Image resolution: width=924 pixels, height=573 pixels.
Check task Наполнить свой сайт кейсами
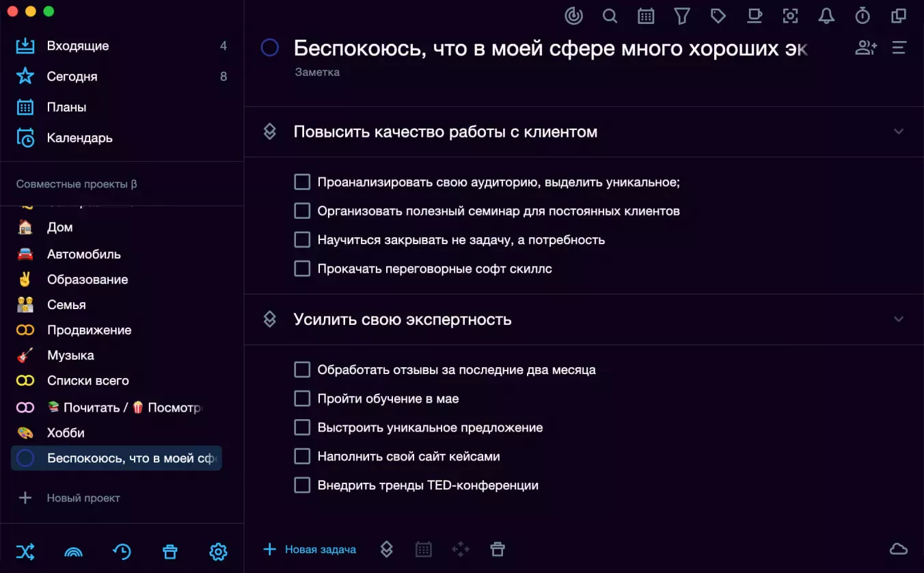[x=302, y=456]
